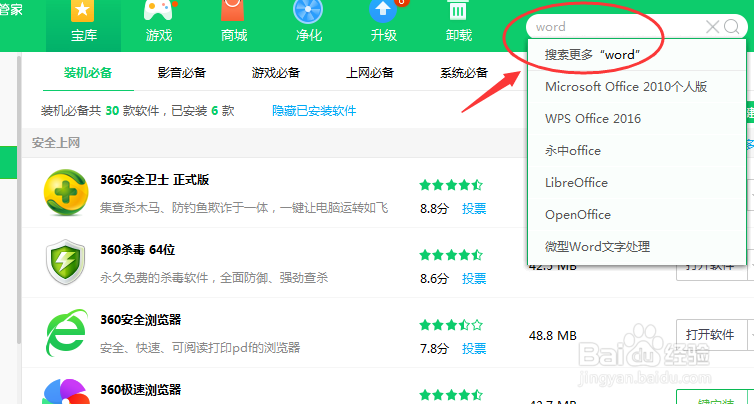
Task: Click into the word search field
Action: click(618, 27)
